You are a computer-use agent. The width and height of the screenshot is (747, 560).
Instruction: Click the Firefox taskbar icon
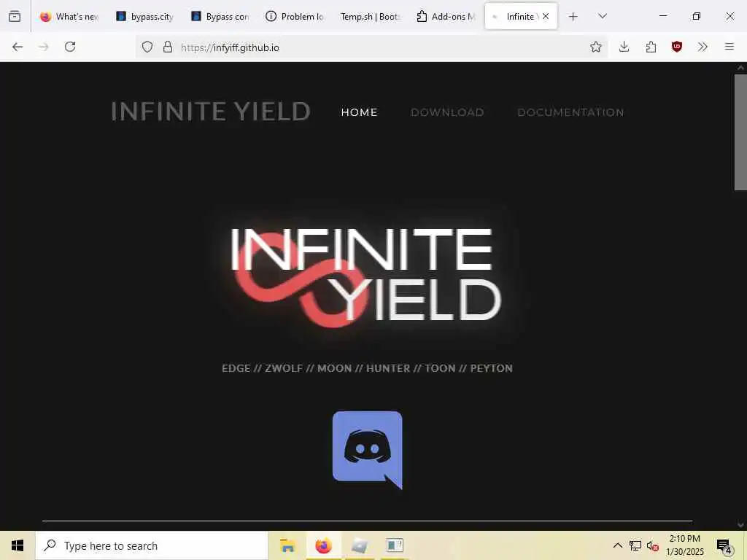[323, 545]
